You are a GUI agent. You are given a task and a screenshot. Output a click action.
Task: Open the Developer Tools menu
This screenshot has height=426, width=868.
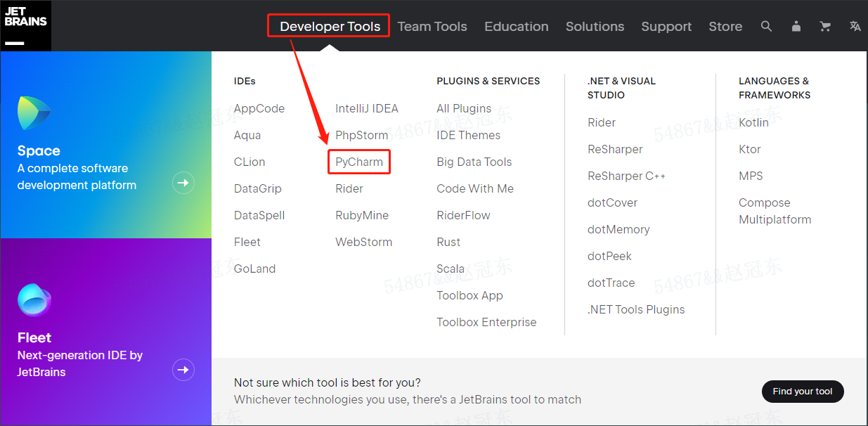(330, 27)
